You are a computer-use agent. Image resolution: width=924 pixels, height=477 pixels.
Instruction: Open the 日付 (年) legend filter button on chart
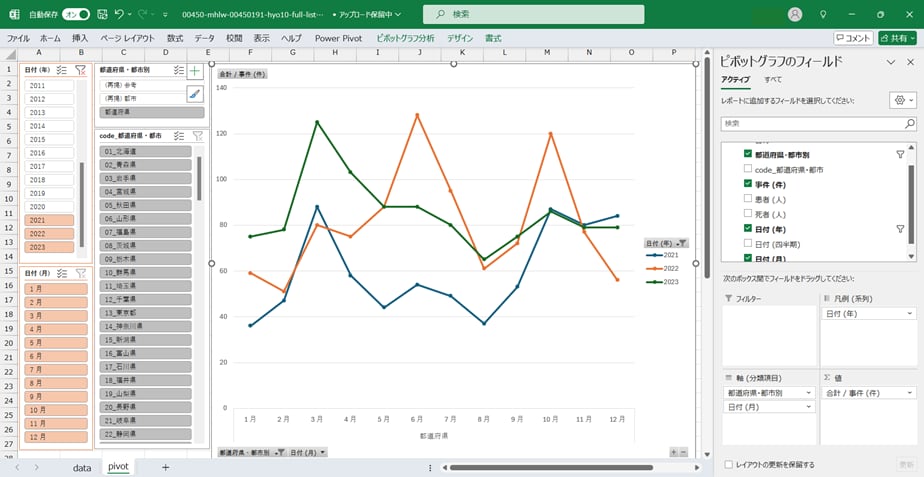(666, 243)
